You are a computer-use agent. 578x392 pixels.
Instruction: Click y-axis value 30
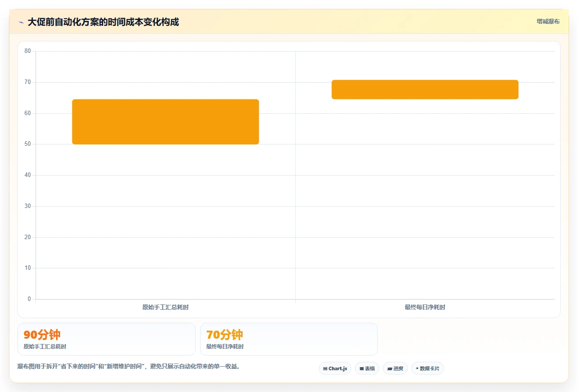[x=28, y=206]
